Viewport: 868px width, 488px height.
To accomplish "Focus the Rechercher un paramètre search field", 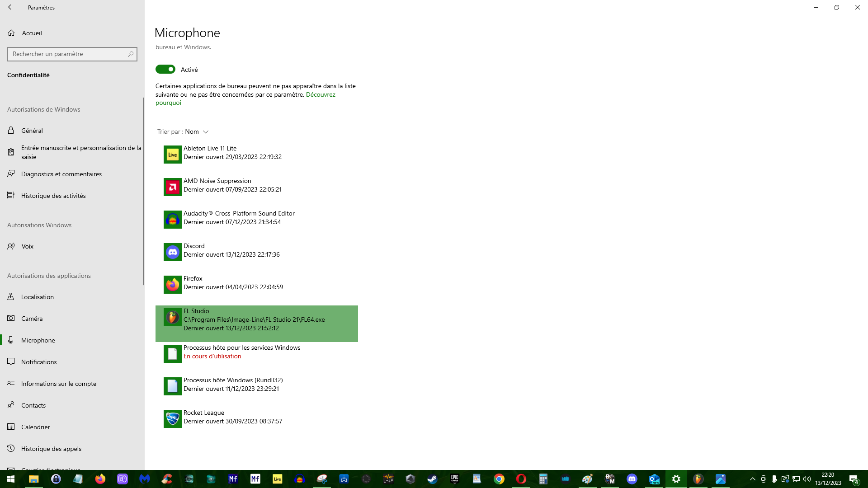I will 68,54.
